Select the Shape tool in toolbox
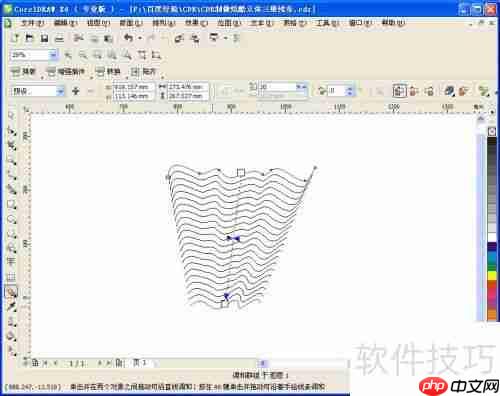This screenshot has width=500, height=396. pos(12,131)
